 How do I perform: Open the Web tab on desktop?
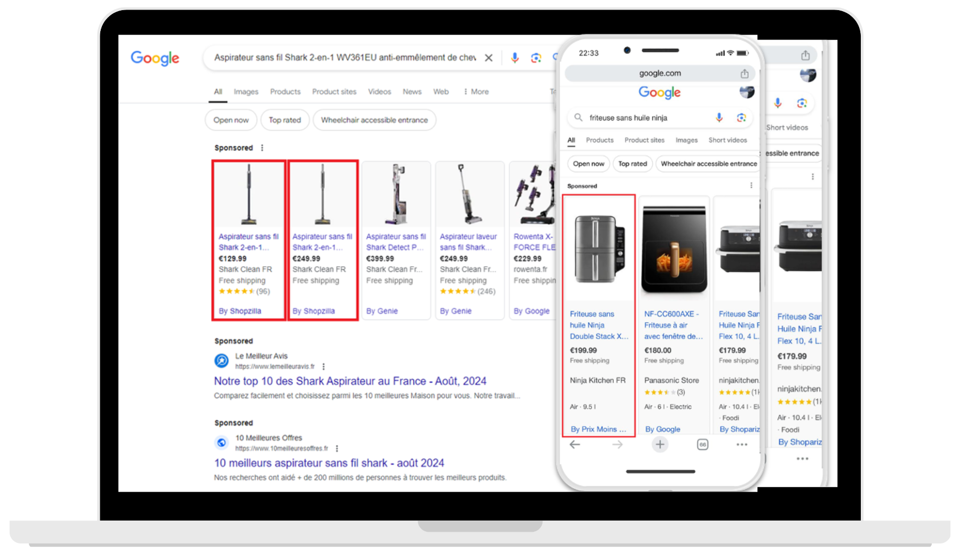click(441, 92)
